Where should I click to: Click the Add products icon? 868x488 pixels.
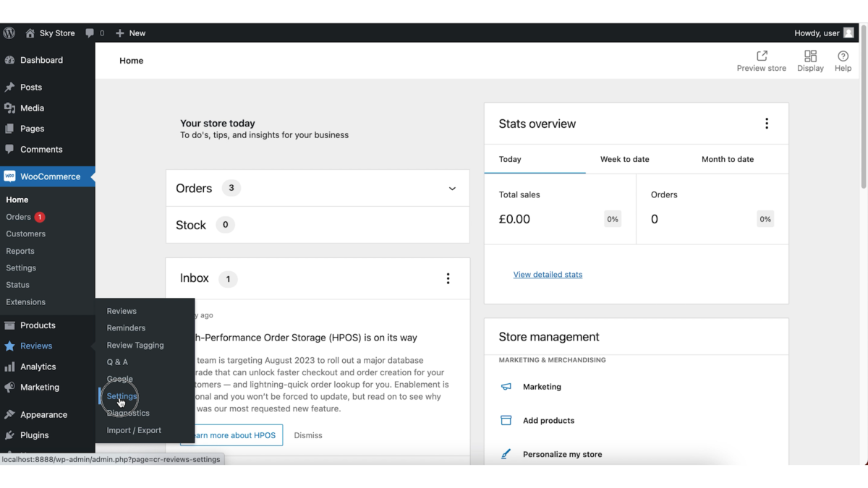[506, 420]
